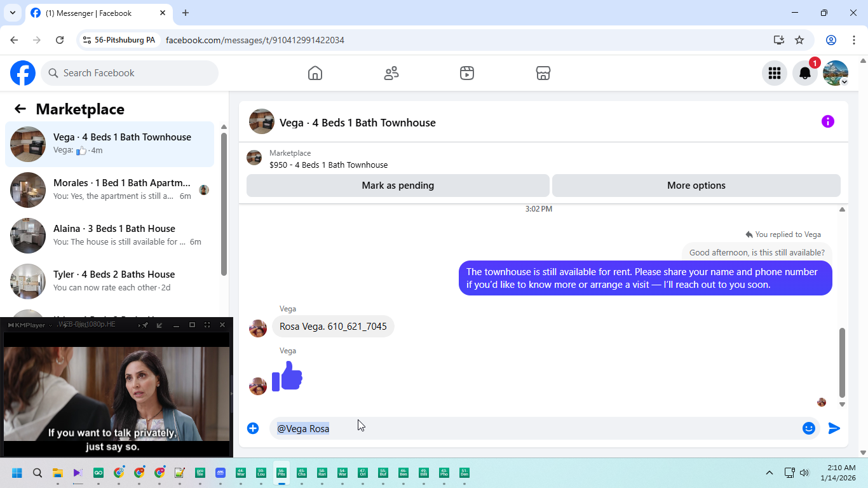The width and height of the screenshot is (868, 488).
Task: Click the conversation list scrollbar thumb
Action: 224,204
